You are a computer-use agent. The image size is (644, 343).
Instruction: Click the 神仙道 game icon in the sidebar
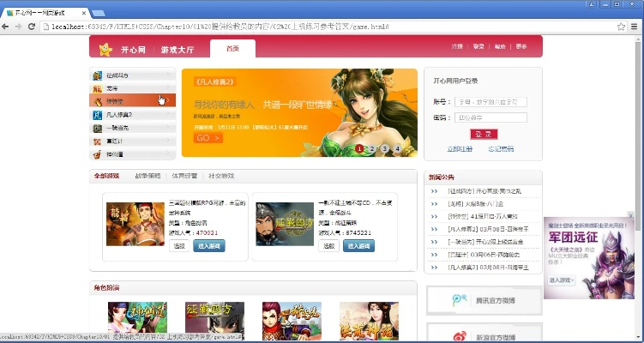98,154
